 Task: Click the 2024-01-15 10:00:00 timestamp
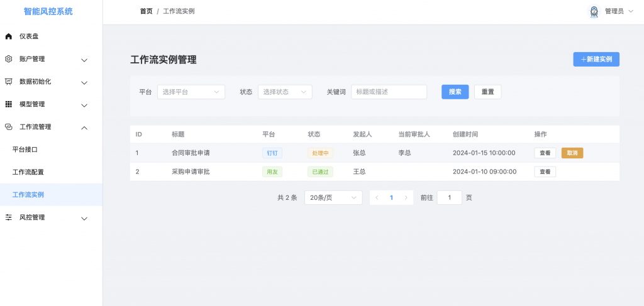[484, 153]
